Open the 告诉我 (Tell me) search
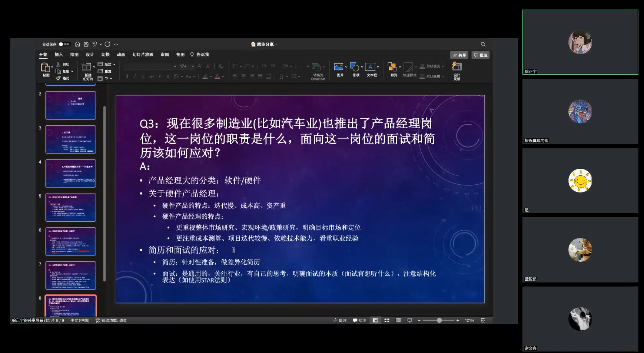644x353 pixels. tap(199, 55)
